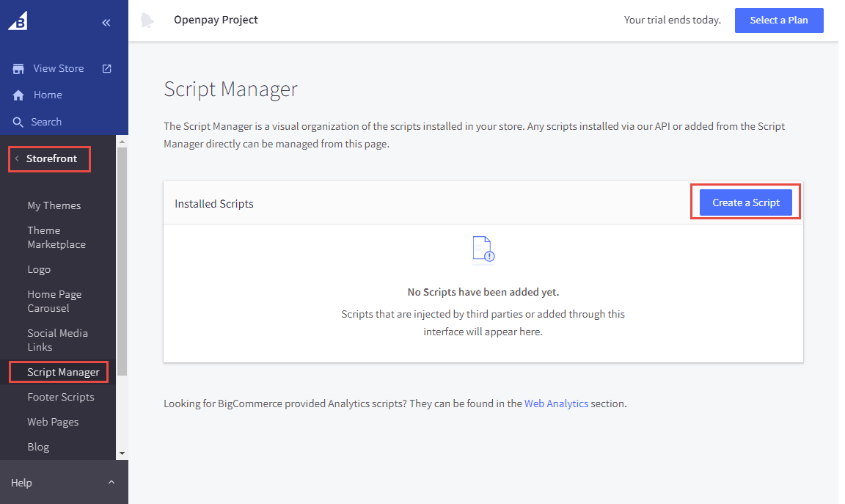Image resolution: width=845 pixels, height=504 pixels.
Task: Click the Home house icon
Action: (x=18, y=95)
